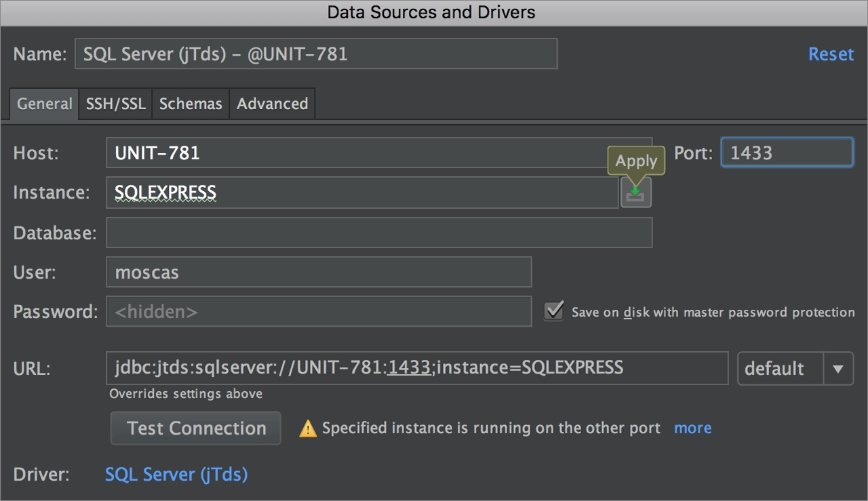Toggle Save on disk with master password checkbox
Image resolution: width=868 pixels, height=501 pixels.
point(554,311)
